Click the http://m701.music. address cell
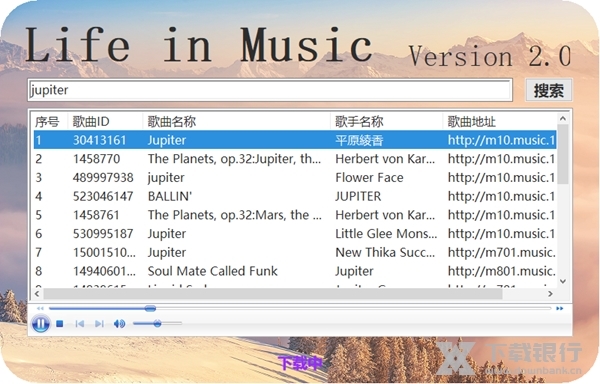The image size is (600, 384). [502, 252]
